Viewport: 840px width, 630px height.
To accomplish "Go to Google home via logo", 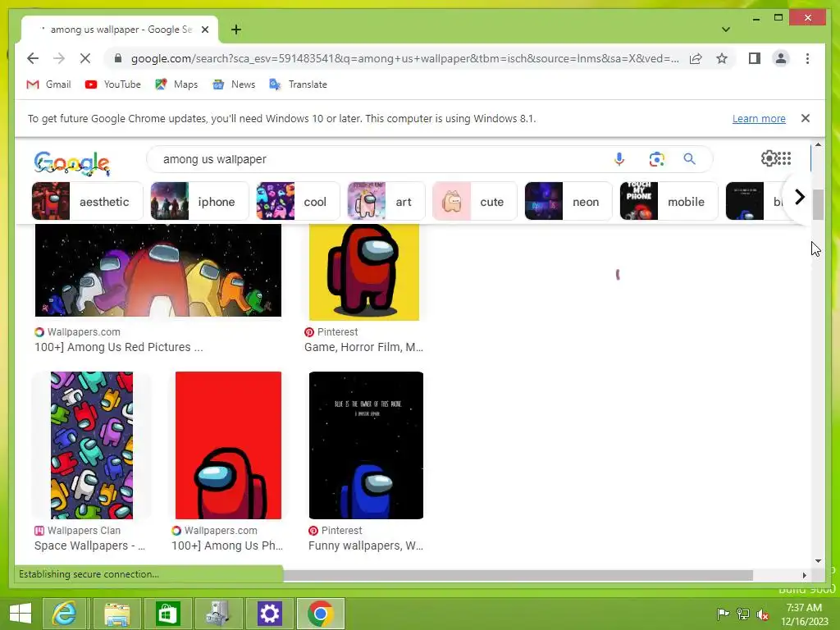I will pyautogui.click(x=72, y=163).
